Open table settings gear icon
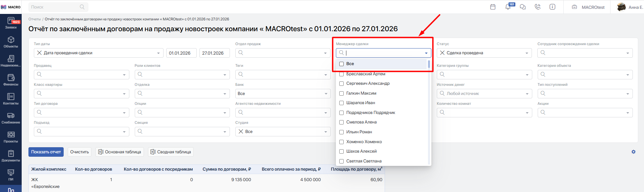 coord(634,152)
